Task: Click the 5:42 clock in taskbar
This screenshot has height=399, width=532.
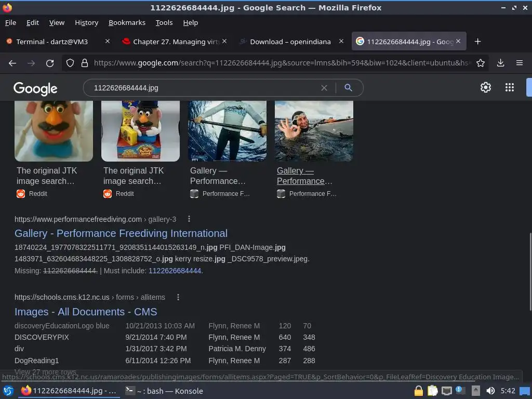Action: point(508,391)
